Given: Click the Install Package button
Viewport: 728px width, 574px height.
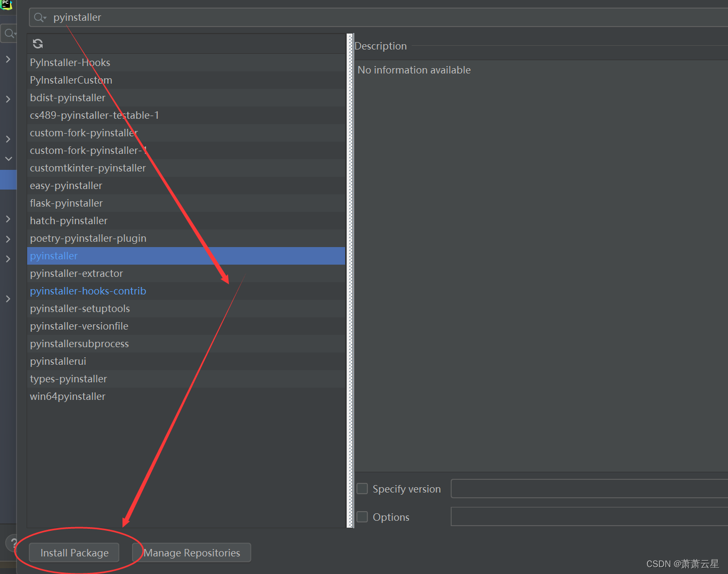Looking at the screenshot, I should click(x=74, y=553).
